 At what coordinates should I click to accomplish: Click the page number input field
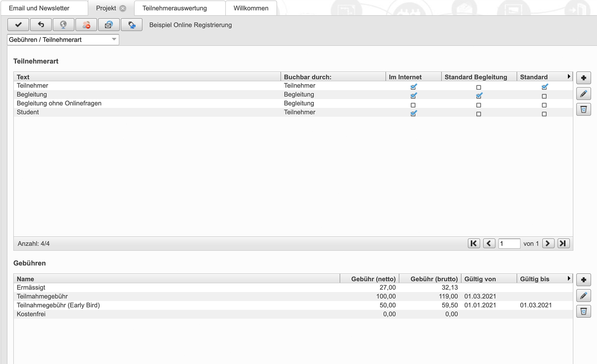[x=509, y=243]
